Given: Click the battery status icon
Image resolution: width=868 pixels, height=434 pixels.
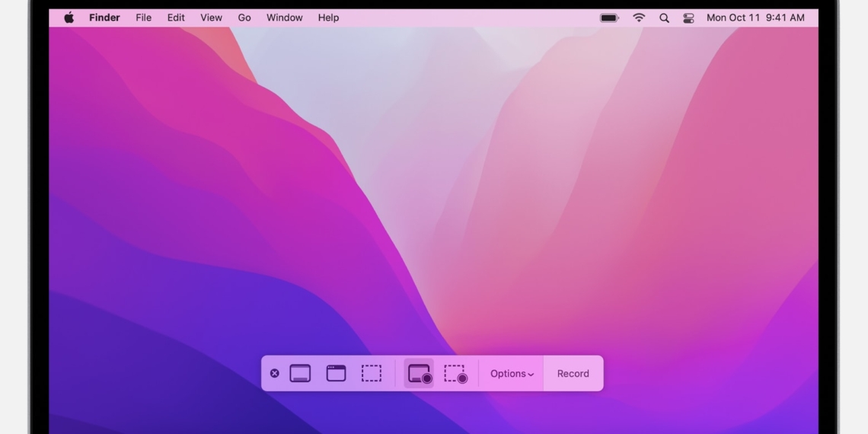Looking at the screenshot, I should click(609, 18).
